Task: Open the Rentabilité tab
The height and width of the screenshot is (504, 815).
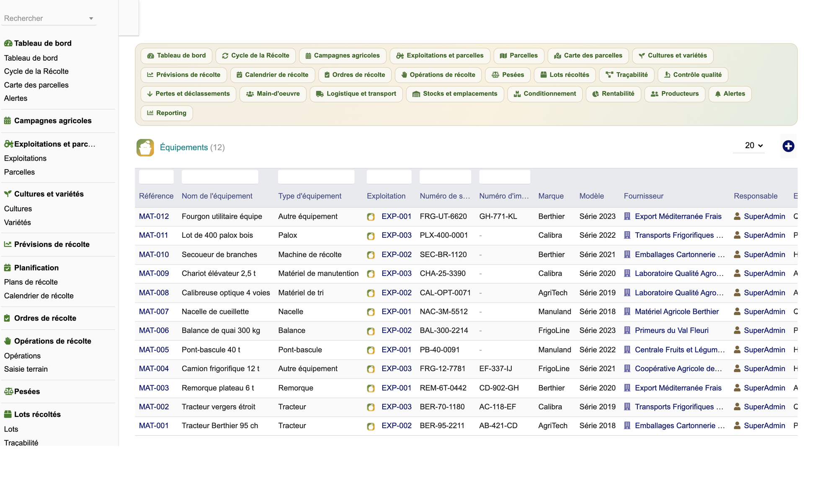Action: [613, 94]
